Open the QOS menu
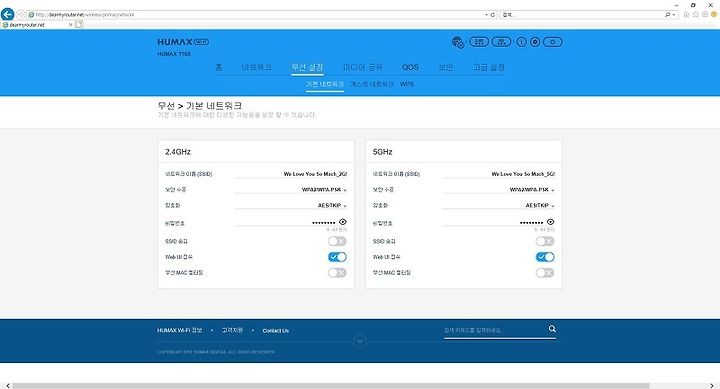 [x=410, y=67]
